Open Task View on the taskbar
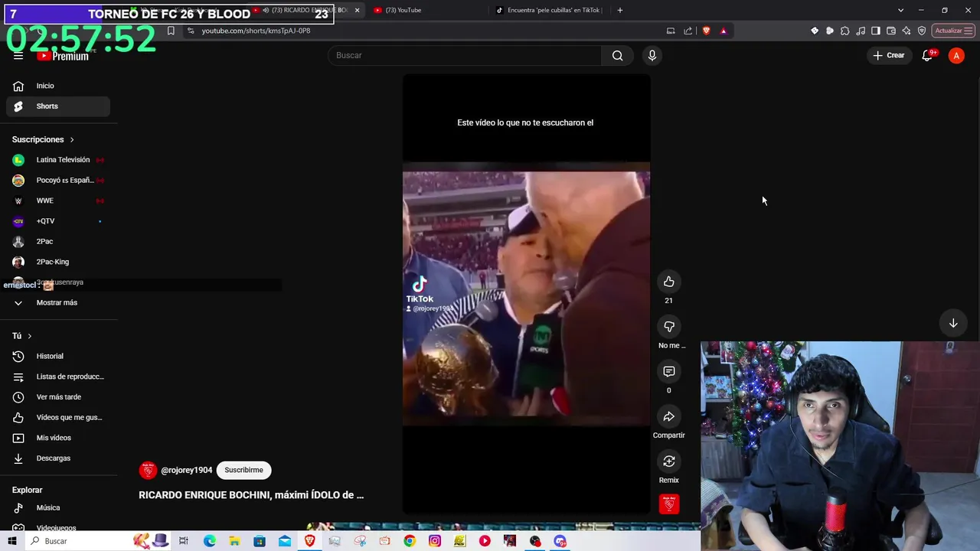Image resolution: width=980 pixels, height=551 pixels. click(x=184, y=541)
